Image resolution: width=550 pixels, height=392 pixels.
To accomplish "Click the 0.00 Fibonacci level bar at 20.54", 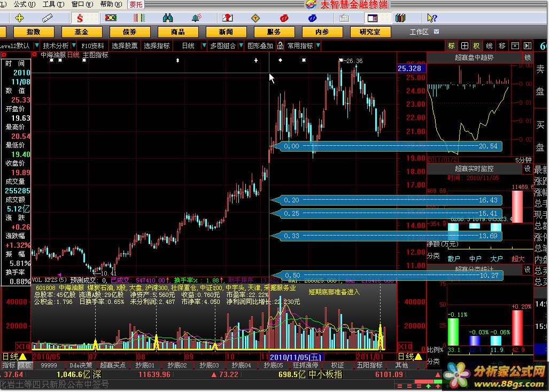I will coord(386,146).
